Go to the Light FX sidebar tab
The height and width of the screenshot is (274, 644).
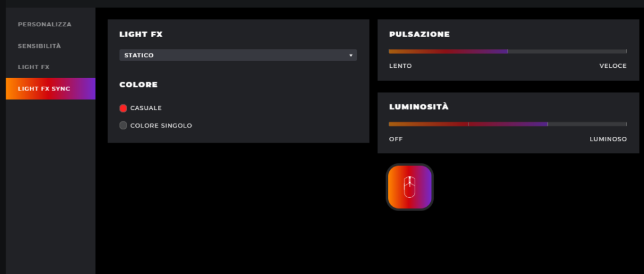tap(34, 67)
